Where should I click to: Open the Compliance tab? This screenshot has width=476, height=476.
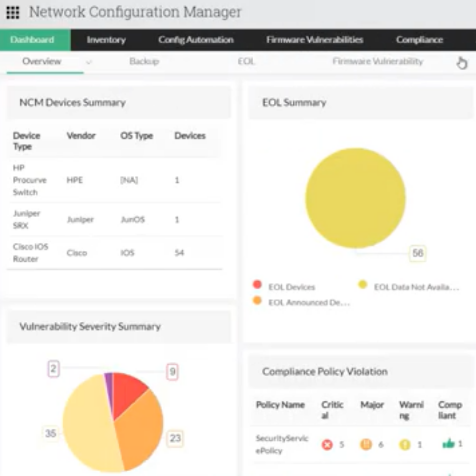(418, 40)
